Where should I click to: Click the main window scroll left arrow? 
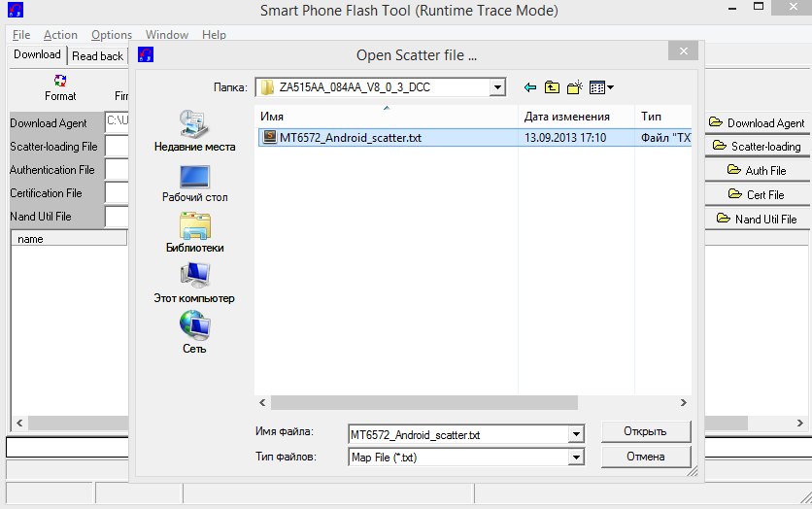(x=19, y=424)
